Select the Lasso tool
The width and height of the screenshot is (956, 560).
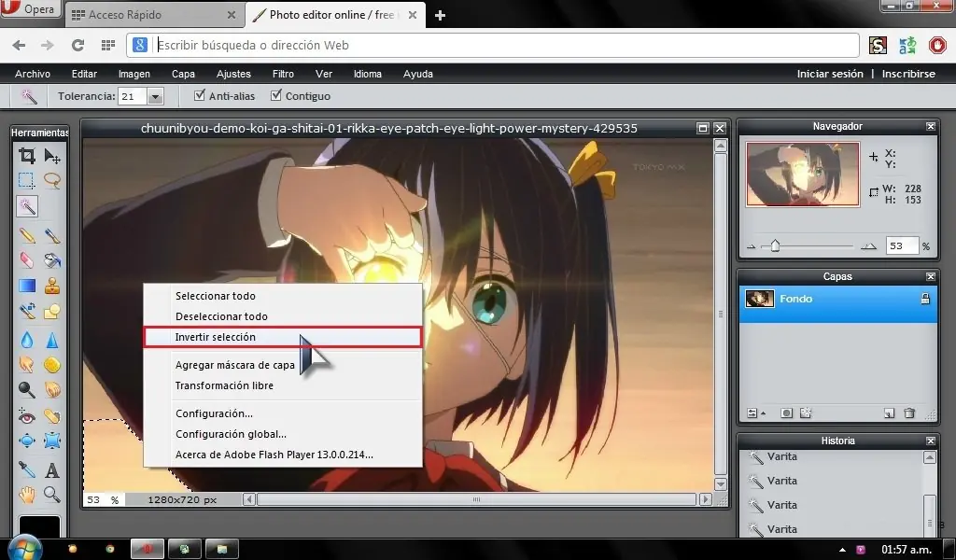[x=52, y=180]
